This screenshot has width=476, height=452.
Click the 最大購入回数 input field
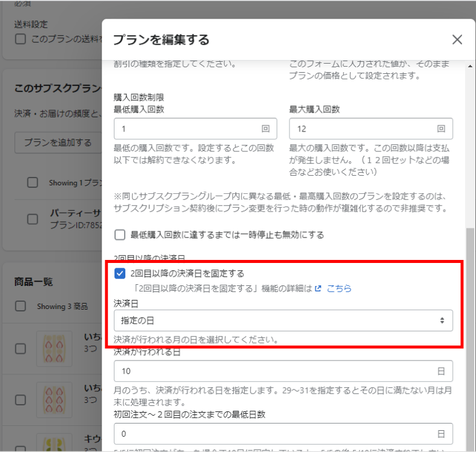[371, 129]
